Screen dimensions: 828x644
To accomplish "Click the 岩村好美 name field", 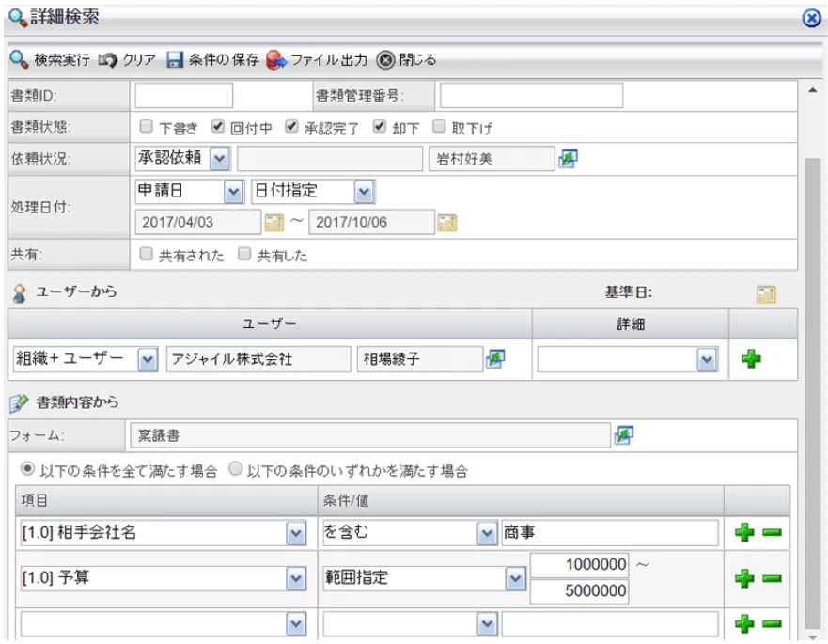I will click(x=492, y=159).
